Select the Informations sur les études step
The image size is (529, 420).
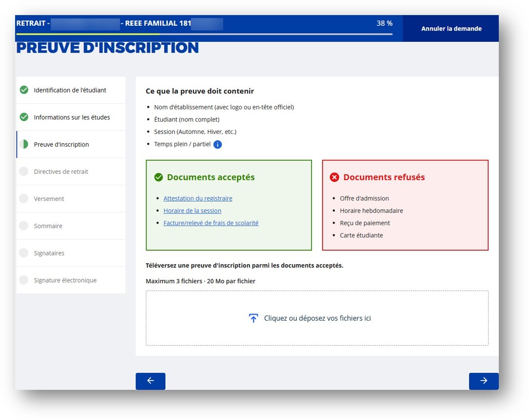coord(71,117)
